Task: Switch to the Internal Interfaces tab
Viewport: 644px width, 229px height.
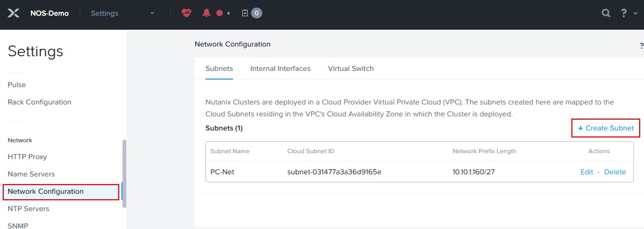Action: pos(280,69)
